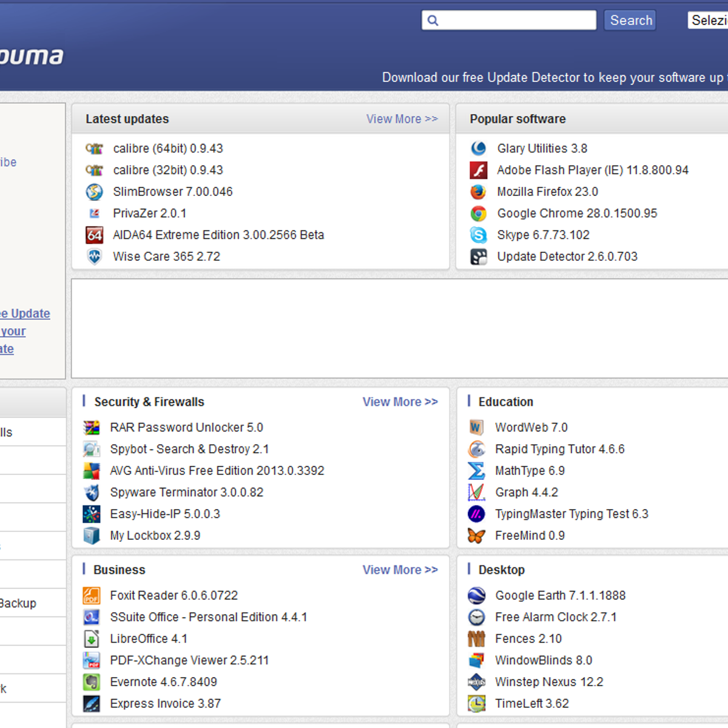Click the Fences icon
This screenshot has height=728, width=728.
tap(476, 639)
